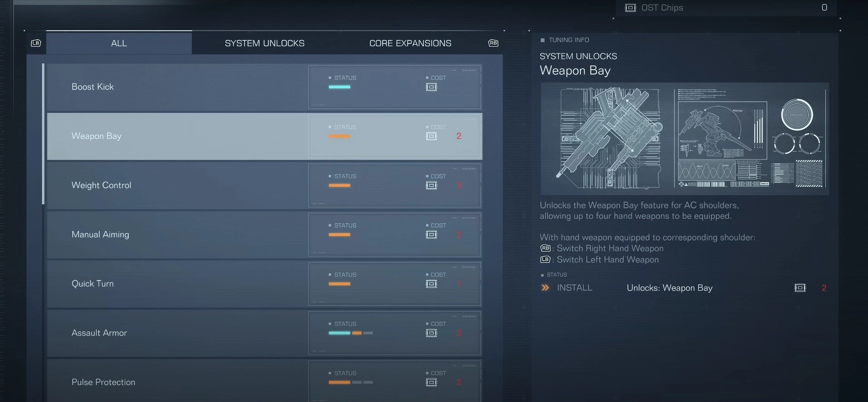Screen dimensions: 868x402
Task: Click the upgrade list vertical scrollbar
Action: (x=44, y=134)
